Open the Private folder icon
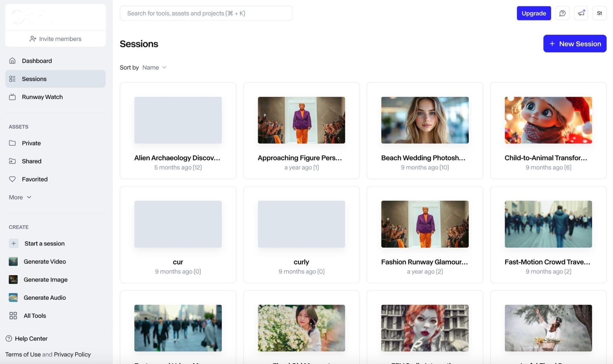This screenshot has height=364, width=613. [12, 143]
